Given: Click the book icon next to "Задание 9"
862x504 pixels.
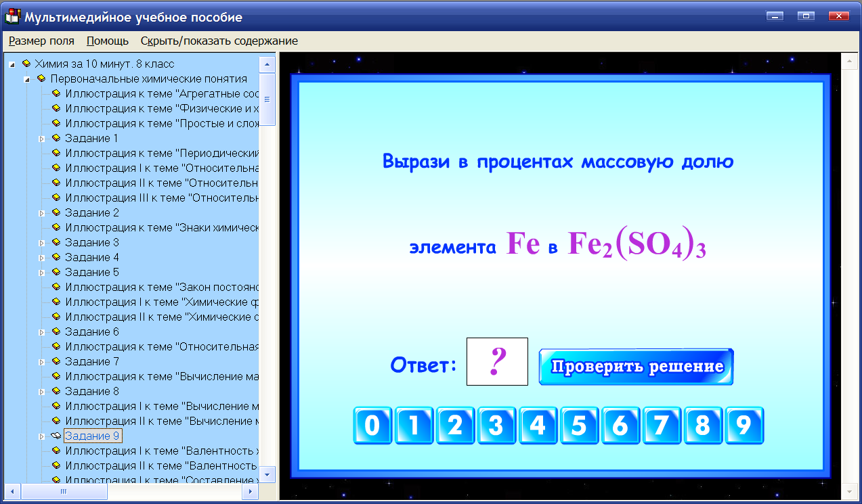Looking at the screenshot, I should tap(56, 436).
